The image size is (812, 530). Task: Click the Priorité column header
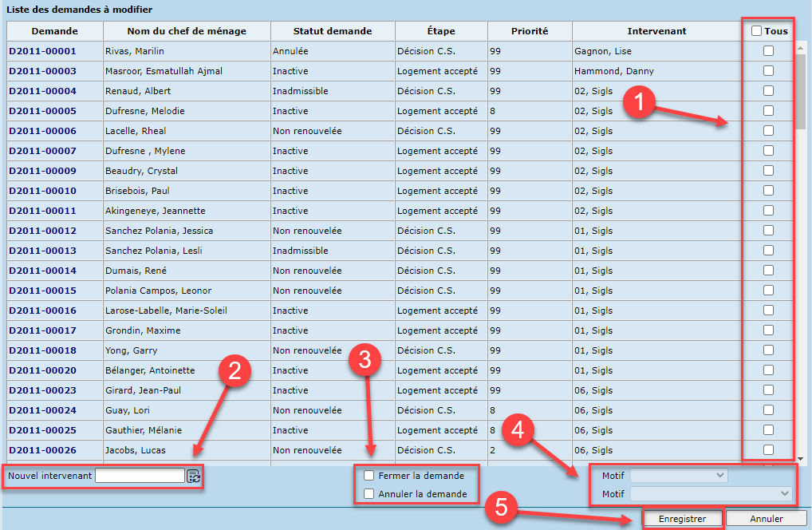tap(530, 31)
